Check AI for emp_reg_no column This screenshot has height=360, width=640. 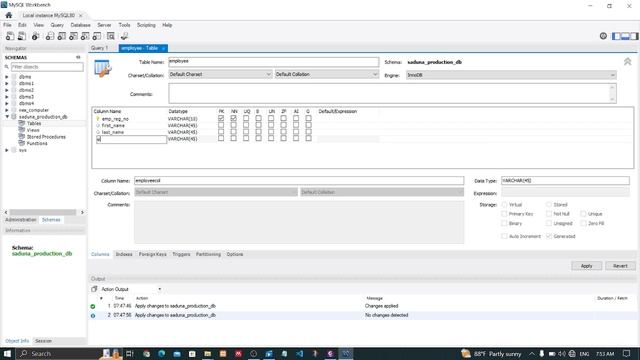(x=296, y=118)
